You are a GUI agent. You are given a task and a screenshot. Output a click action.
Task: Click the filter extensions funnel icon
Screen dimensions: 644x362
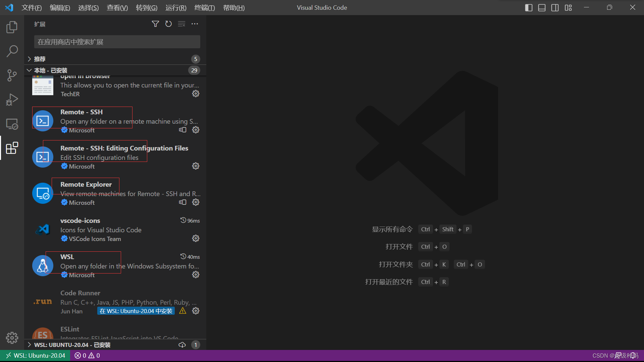pos(155,24)
